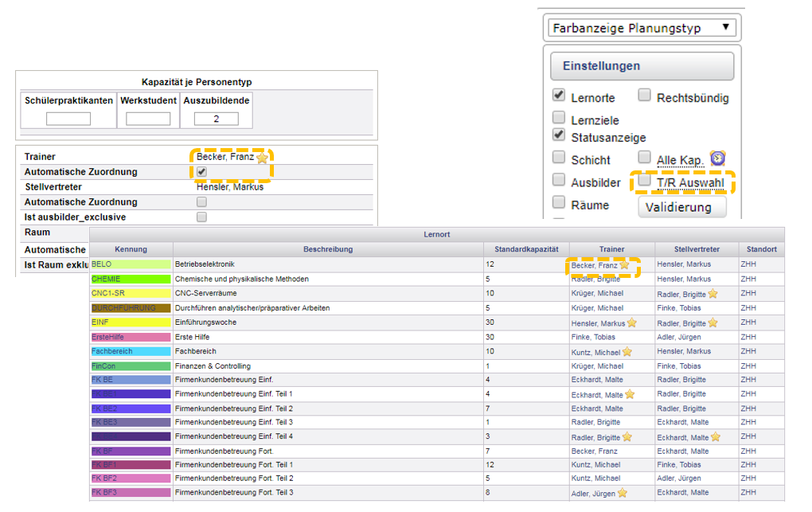Select the CHEMIE bright-green Kennung swatch
812x512 pixels.
tap(131, 279)
